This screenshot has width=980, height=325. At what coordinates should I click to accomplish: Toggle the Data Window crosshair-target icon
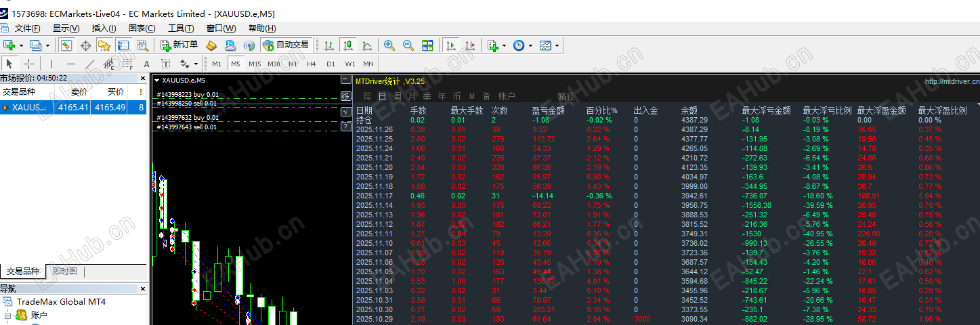coord(85,45)
